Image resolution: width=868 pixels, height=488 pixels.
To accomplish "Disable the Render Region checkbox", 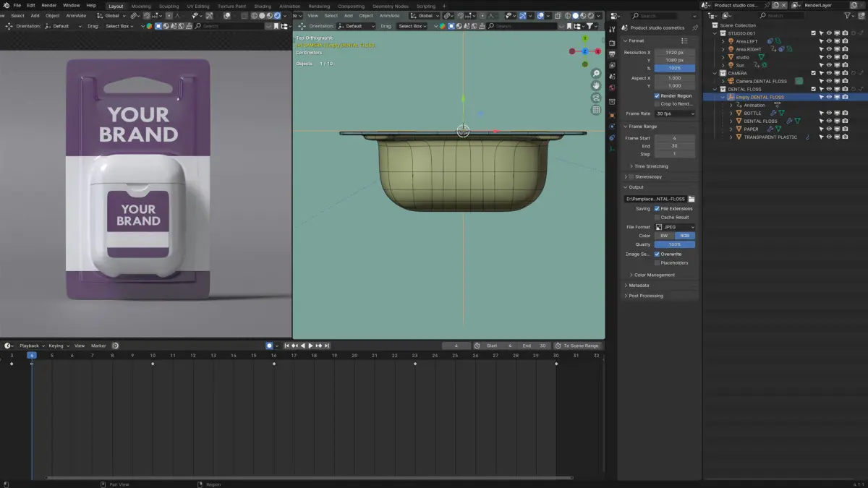I will (657, 95).
